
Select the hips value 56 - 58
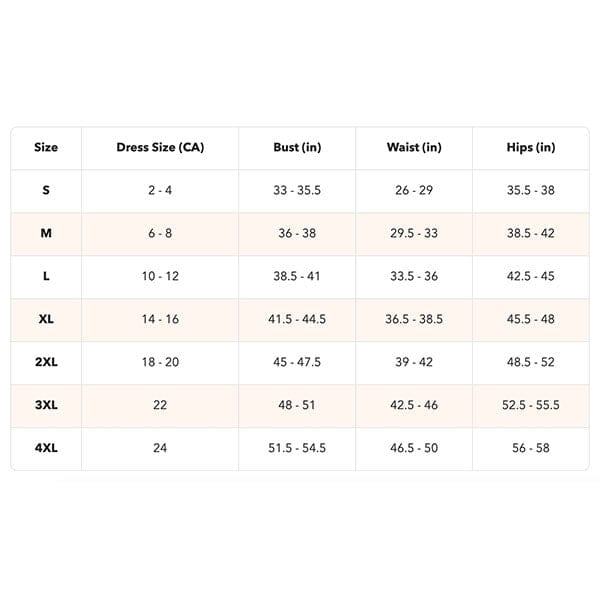(x=531, y=448)
